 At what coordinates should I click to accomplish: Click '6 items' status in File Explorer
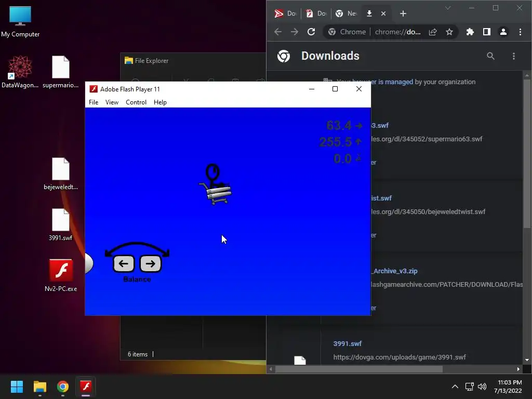137,354
